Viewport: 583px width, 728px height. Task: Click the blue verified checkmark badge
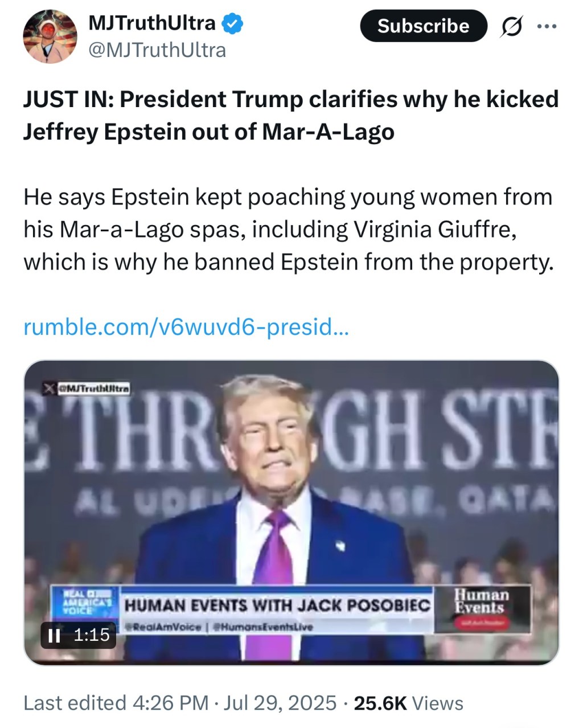(232, 23)
